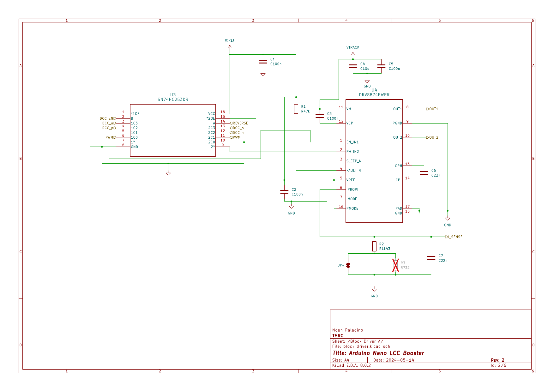Viewport: 554px width, 392px height.
Task: Select the I_SENSE output label flag
Action: point(454,237)
